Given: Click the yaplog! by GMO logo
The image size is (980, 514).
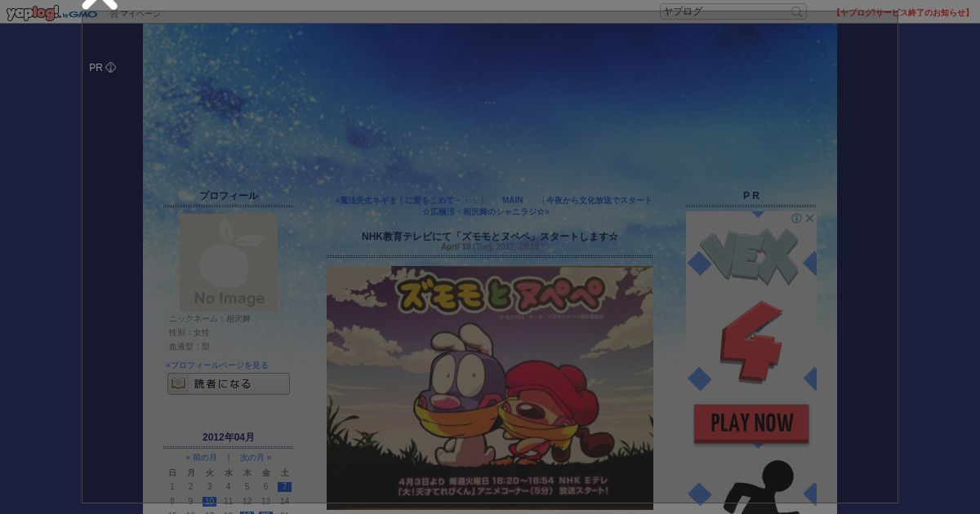Looking at the screenshot, I should click(51, 13).
